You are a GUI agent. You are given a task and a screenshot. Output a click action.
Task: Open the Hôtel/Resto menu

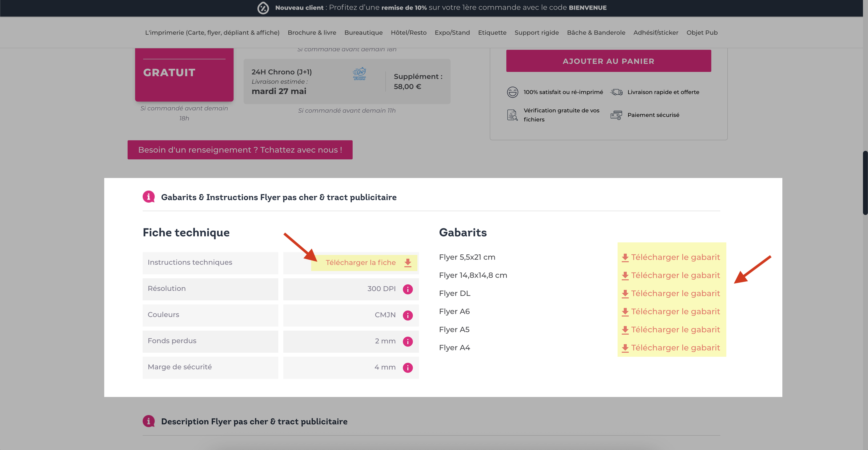(408, 33)
